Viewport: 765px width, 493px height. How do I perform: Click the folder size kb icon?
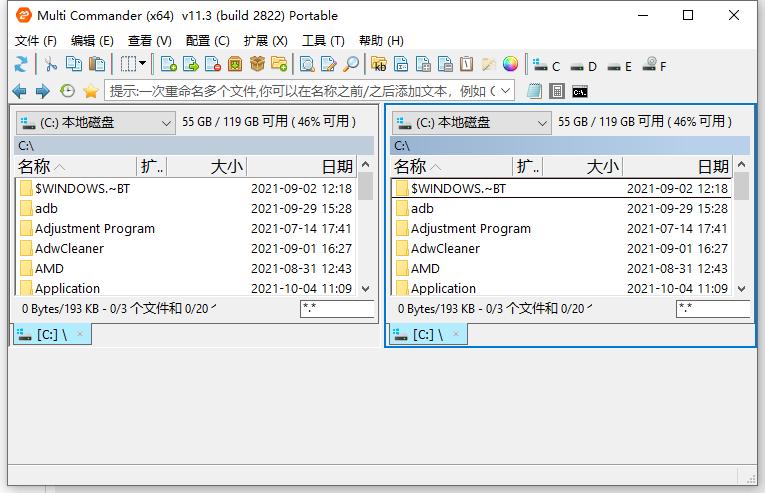(379, 64)
